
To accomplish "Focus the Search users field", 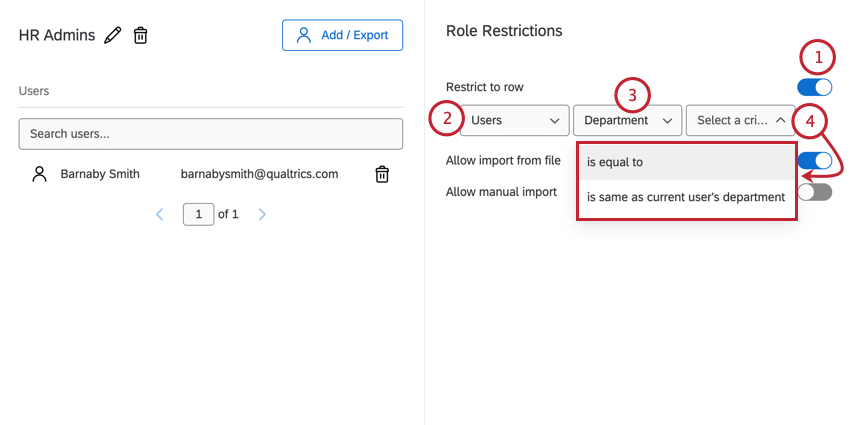I will click(x=210, y=133).
